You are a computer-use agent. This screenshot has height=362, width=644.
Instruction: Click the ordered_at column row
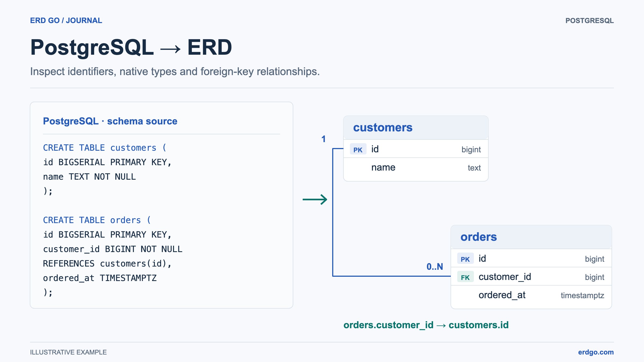531,295
